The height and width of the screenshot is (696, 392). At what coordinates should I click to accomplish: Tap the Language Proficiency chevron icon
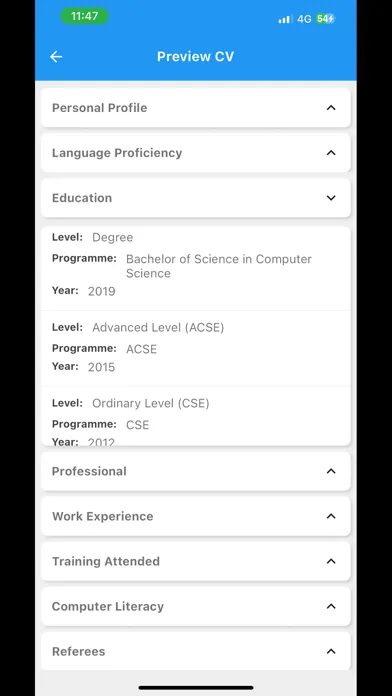pos(331,153)
